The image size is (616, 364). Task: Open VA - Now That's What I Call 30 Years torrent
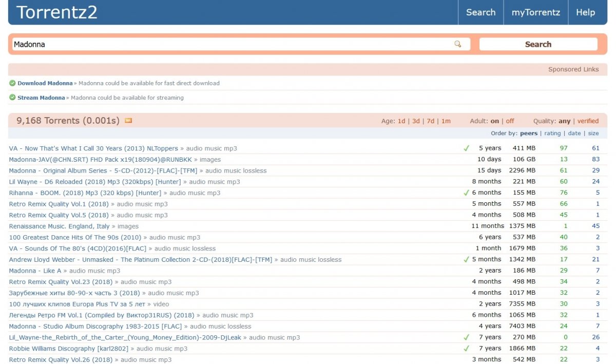click(x=93, y=148)
